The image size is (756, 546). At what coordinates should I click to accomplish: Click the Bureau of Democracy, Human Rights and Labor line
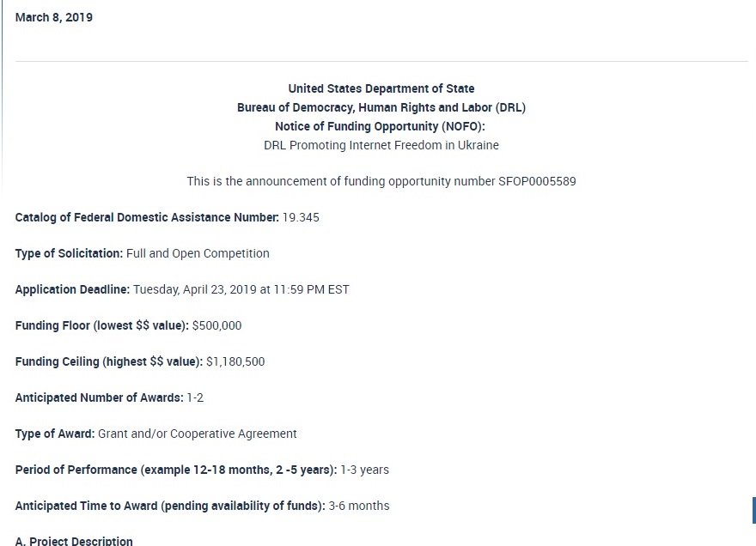[381, 107]
